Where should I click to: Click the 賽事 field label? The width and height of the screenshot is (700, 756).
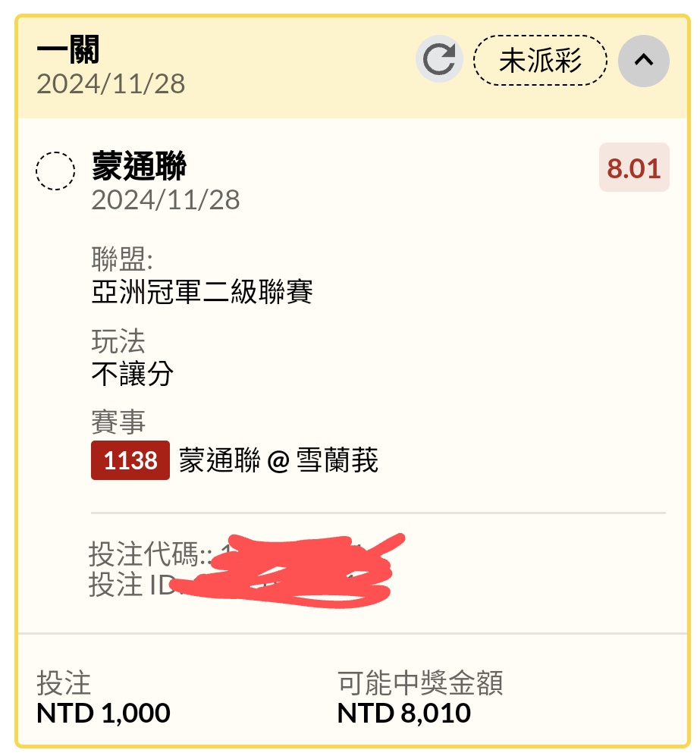[118, 422]
